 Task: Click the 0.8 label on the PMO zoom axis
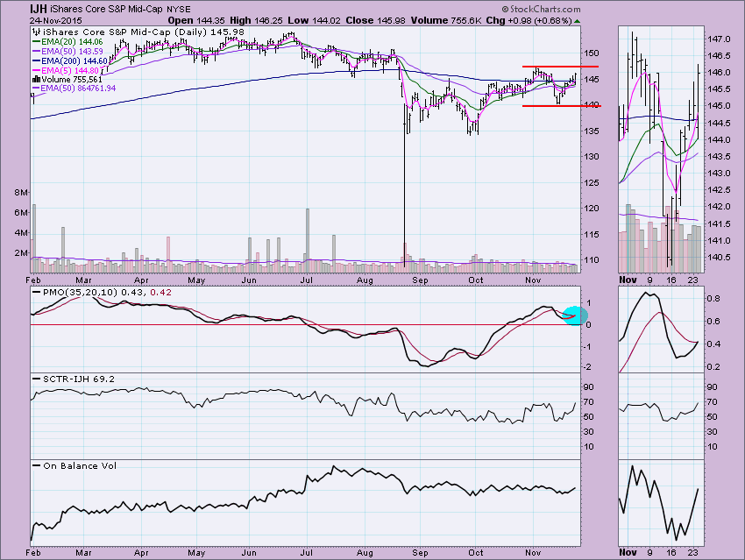tap(714, 299)
